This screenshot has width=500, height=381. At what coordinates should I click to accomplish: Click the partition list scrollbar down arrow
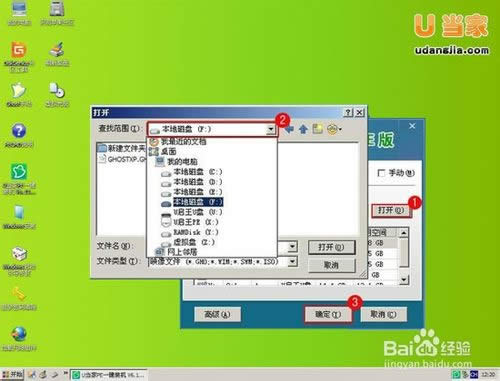coord(404,280)
